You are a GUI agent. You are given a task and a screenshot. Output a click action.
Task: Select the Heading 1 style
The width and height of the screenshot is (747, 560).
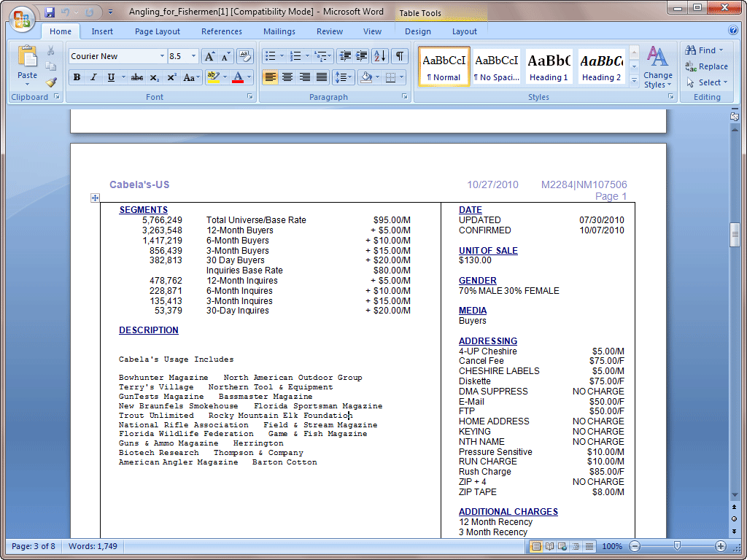tap(549, 66)
